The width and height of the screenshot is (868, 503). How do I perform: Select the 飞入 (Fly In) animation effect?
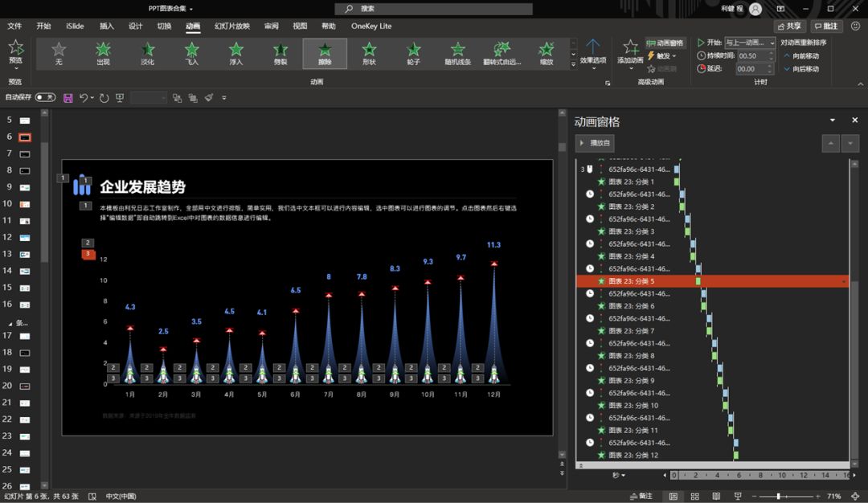(x=191, y=53)
